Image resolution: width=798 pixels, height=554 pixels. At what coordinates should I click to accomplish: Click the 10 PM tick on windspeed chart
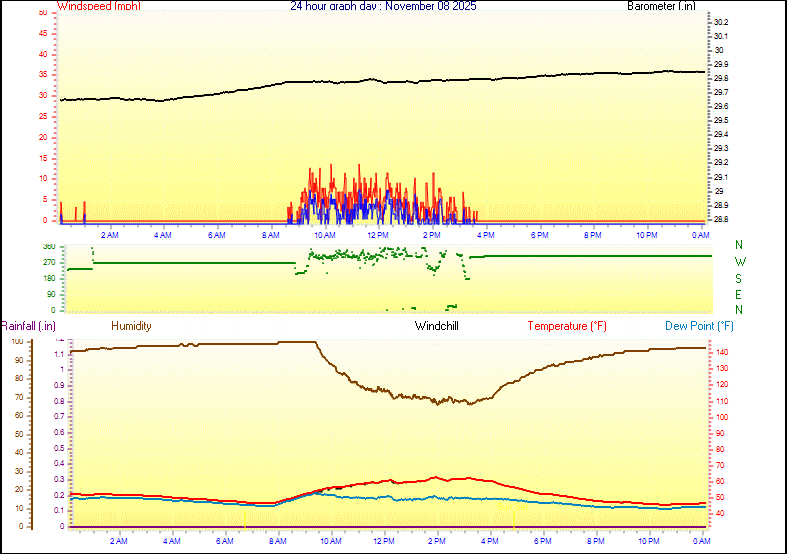pos(647,235)
